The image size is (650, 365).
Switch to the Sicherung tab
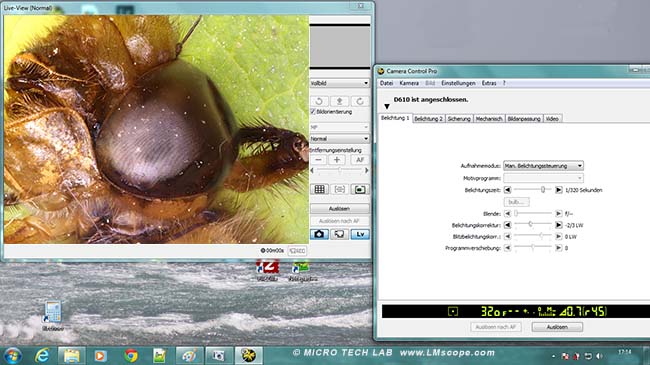tap(459, 119)
